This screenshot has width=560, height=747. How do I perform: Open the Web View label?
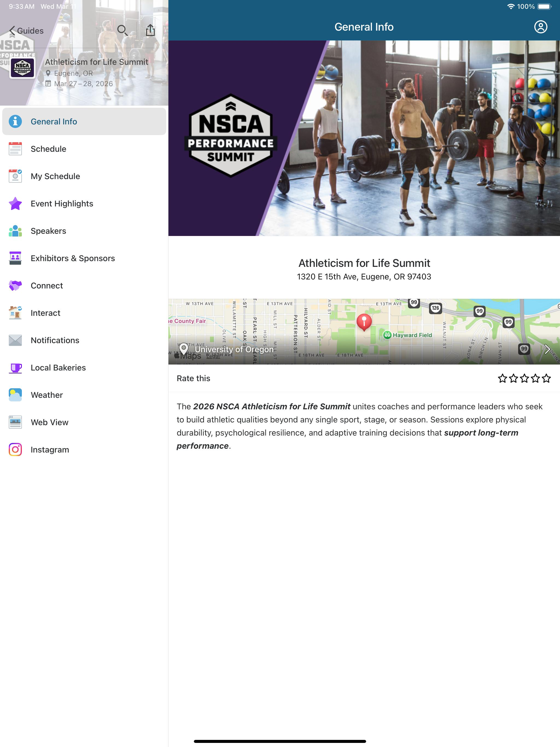50,422
